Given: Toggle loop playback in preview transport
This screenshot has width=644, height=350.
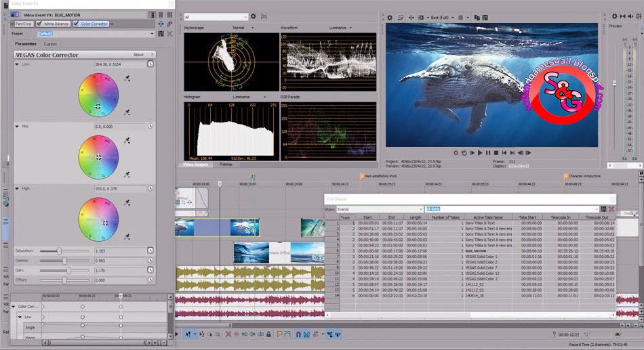Looking at the screenshot, I should point(464,152).
